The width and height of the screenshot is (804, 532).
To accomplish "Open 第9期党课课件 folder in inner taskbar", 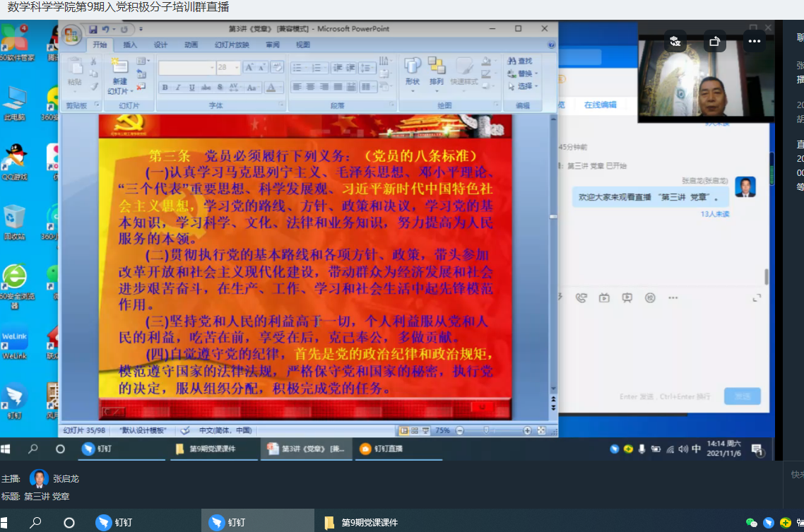I will 214,449.
